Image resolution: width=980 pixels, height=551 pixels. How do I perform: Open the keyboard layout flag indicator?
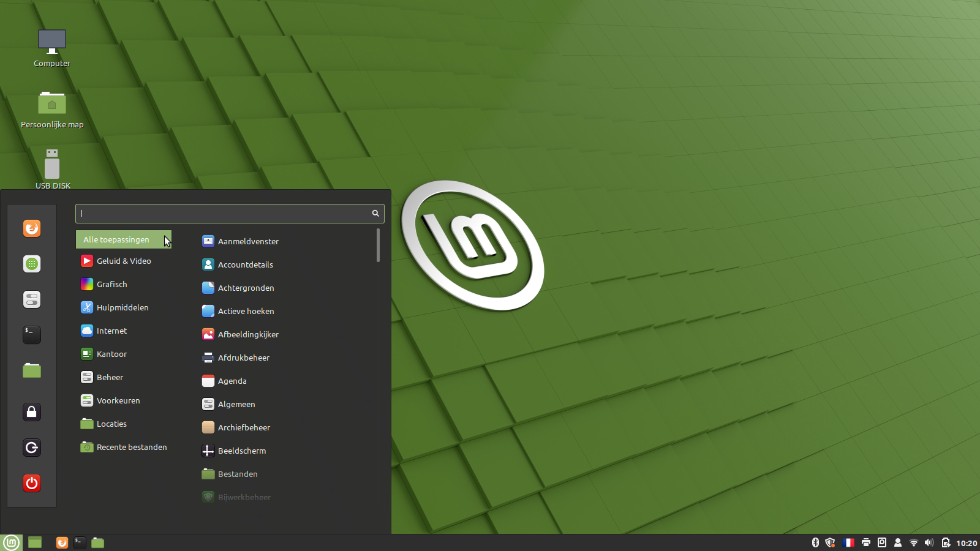[x=848, y=542]
